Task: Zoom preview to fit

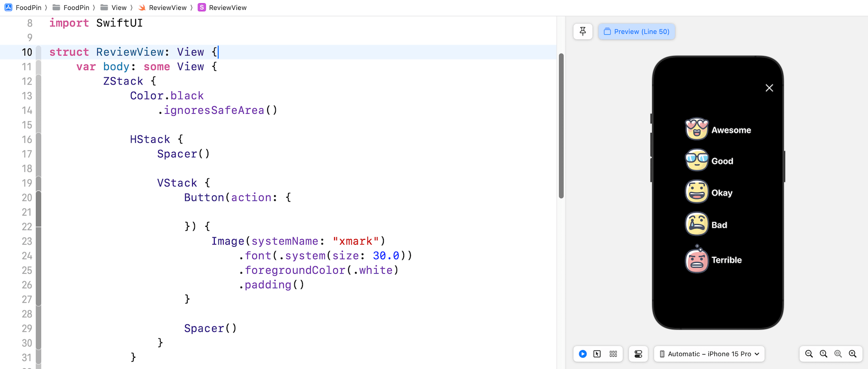Action: tap(838, 354)
